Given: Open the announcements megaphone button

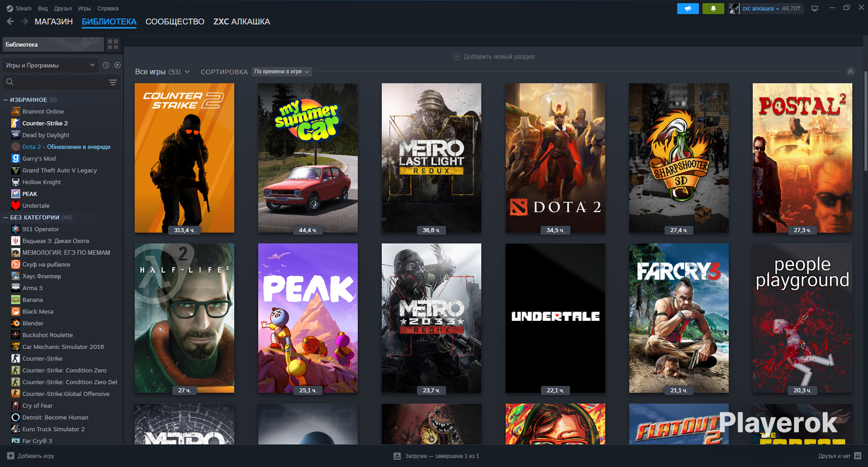Looking at the screenshot, I should coord(688,8).
